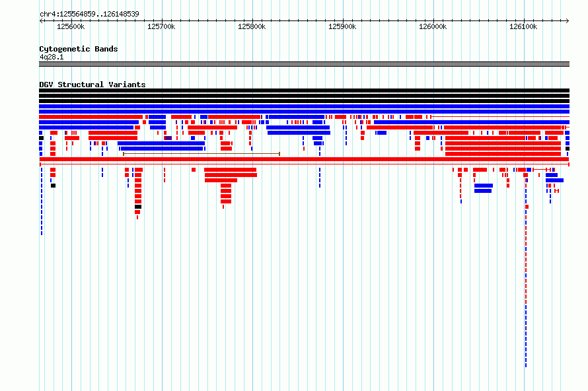Click the 125800k ruler label
The height and width of the screenshot is (391, 588).
pyautogui.click(x=252, y=26)
